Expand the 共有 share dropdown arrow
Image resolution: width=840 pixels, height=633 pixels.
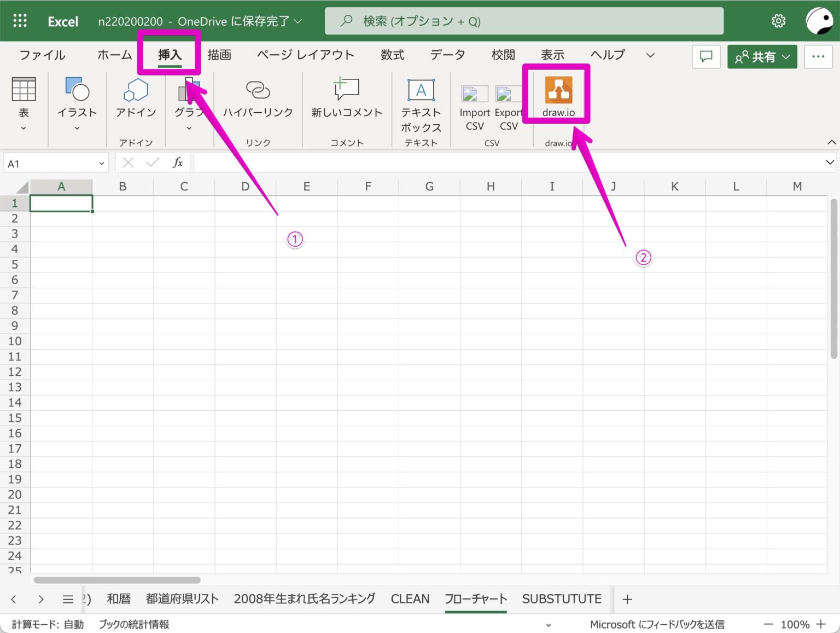785,56
